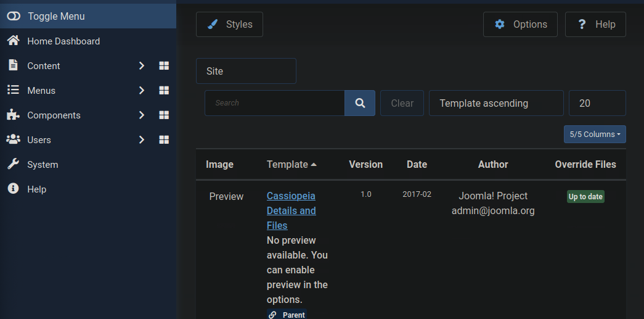This screenshot has width=644, height=319.
Task: Focus the template Search field
Action: (274, 103)
